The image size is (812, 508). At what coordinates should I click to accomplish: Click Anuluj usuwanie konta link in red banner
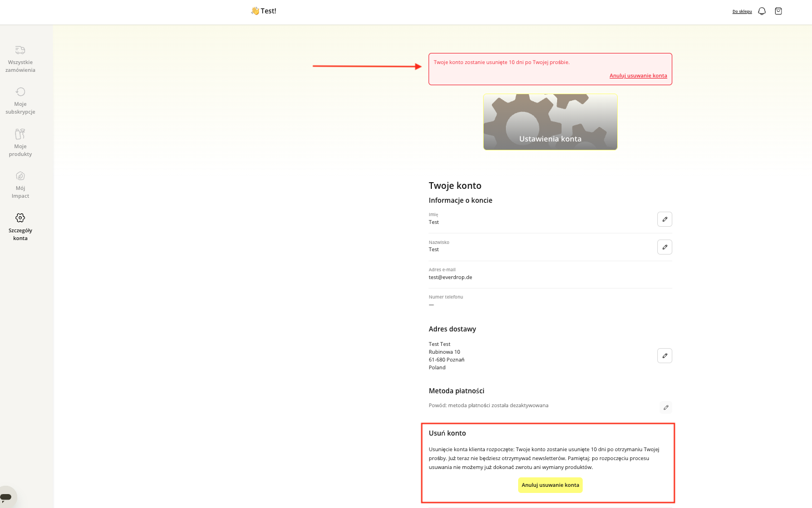638,76
